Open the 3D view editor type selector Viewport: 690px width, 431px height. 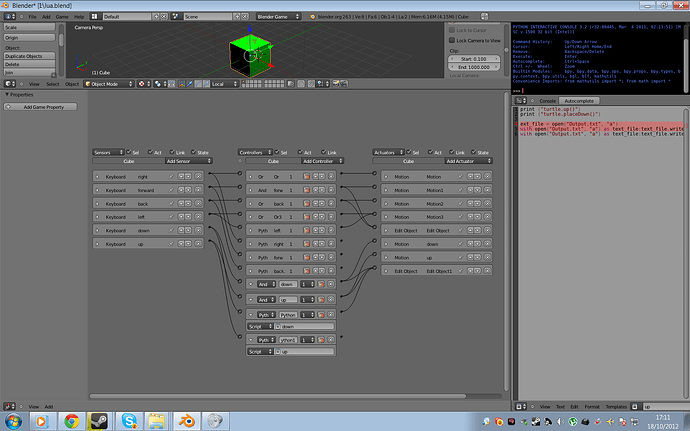(x=10, y=84)
